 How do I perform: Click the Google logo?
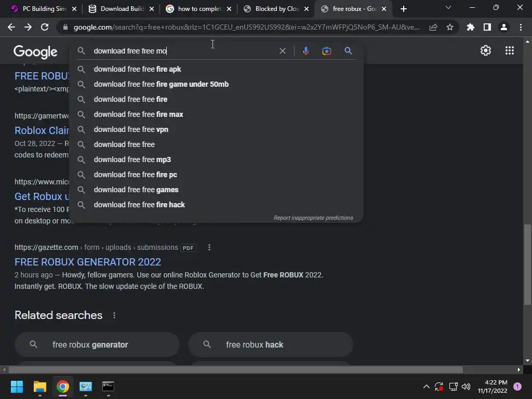(35, 52)
